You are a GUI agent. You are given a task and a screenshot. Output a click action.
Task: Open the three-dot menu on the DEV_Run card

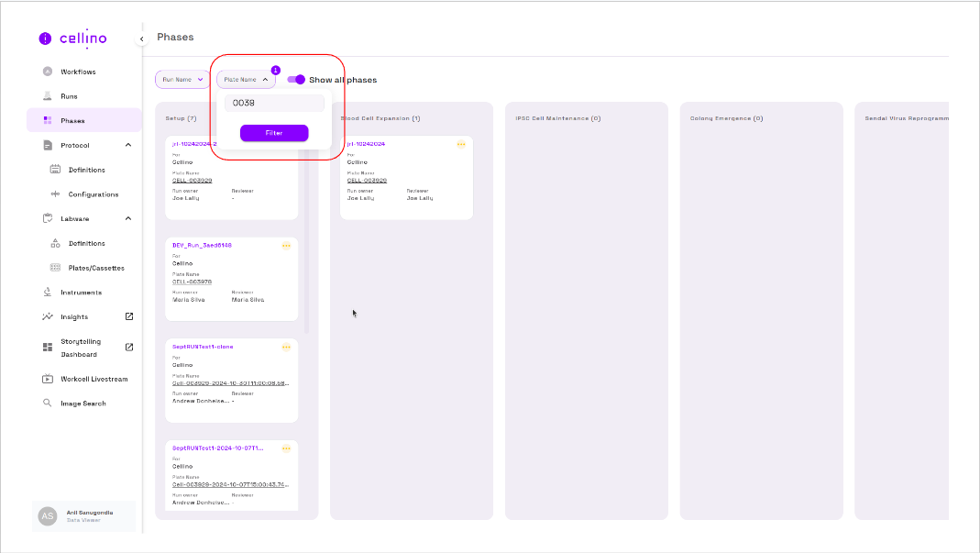286,246
